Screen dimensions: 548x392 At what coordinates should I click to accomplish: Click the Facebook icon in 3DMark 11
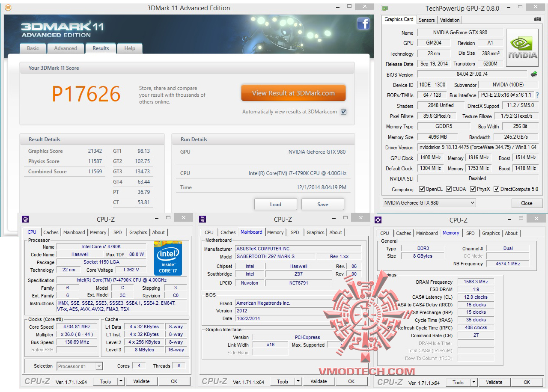coord(363,24)
